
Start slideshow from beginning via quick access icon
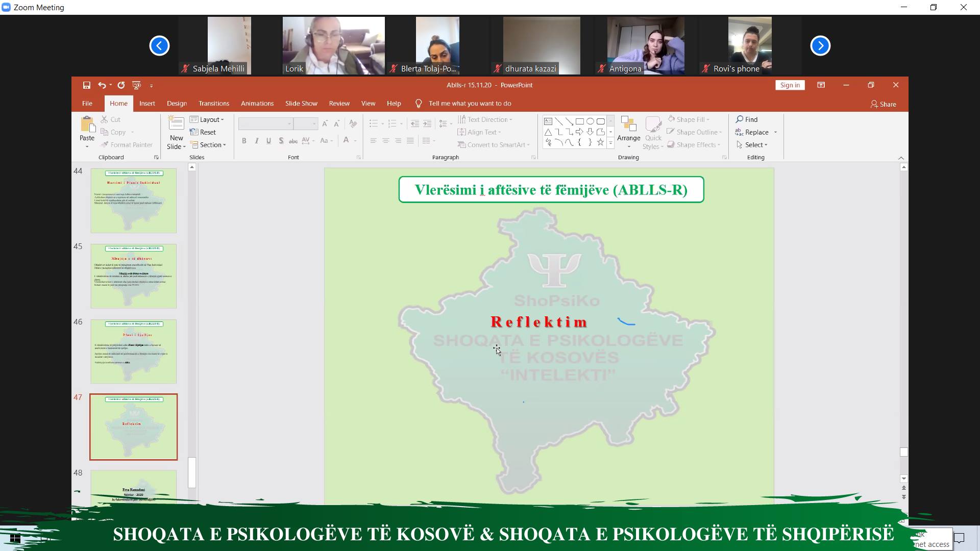tap(136, 85)
